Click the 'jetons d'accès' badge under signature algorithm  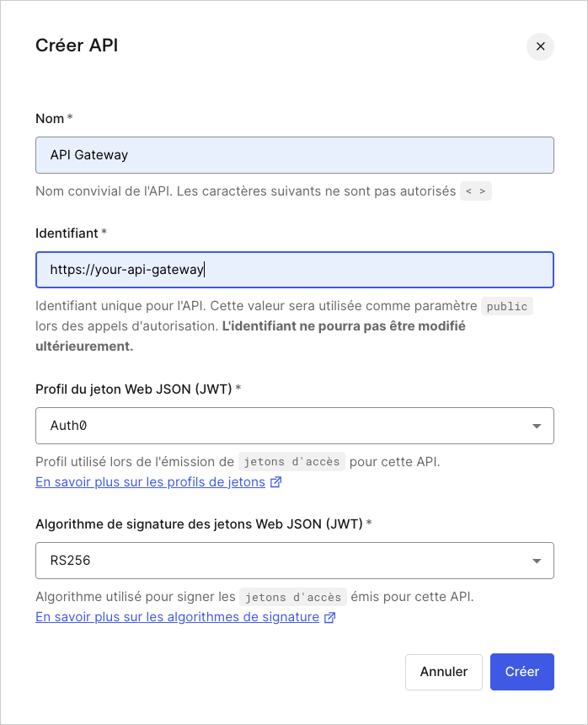point(292,596)
